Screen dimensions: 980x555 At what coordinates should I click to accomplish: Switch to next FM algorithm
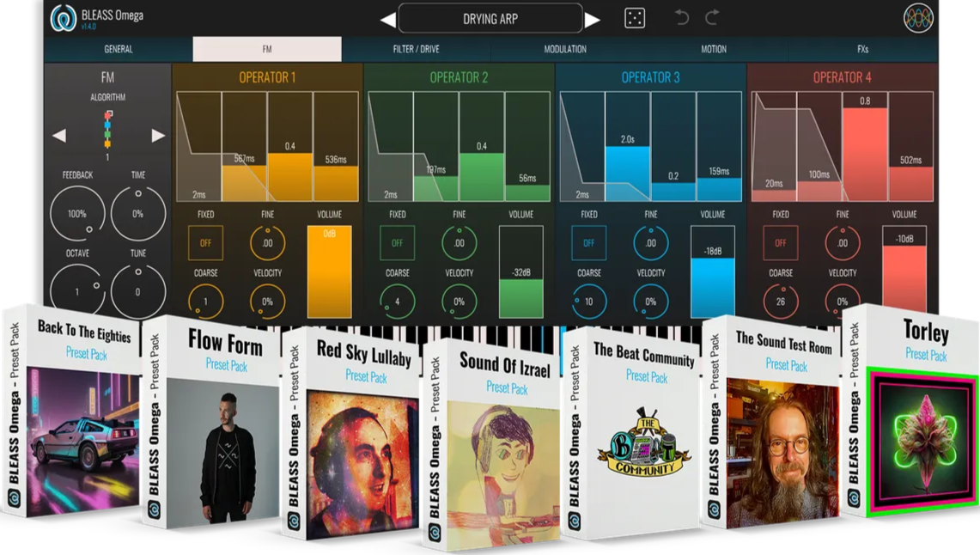coord(158,135)
